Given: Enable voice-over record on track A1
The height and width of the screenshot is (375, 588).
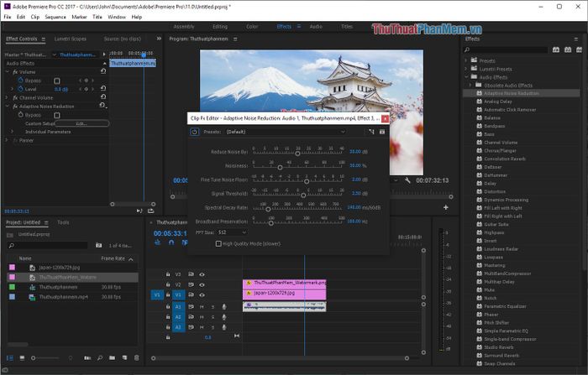Looking at the screenshot, I should click(224, 307).
